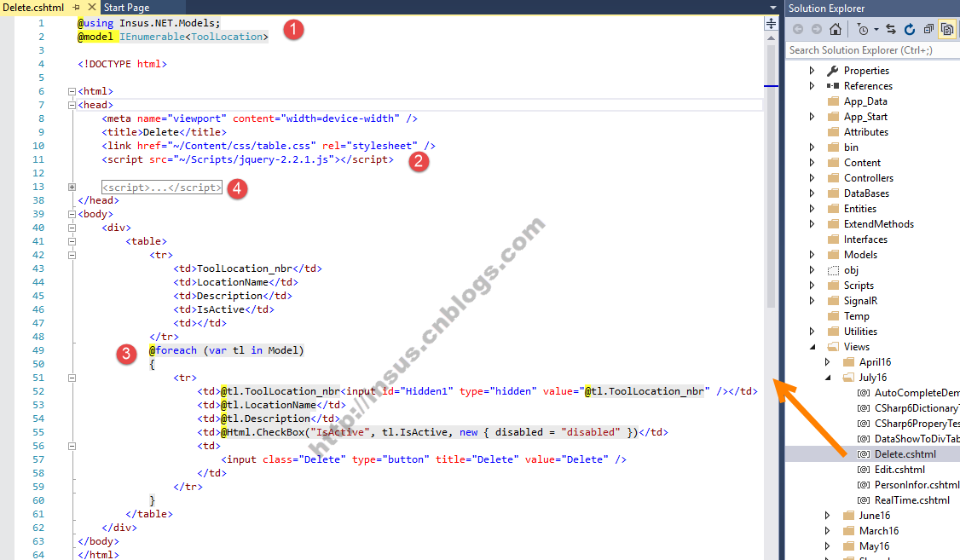Select the DataShowToDivTab file
Image resolution: width=960 pixels, height=560 pixels.
click(x=917, y=439)
